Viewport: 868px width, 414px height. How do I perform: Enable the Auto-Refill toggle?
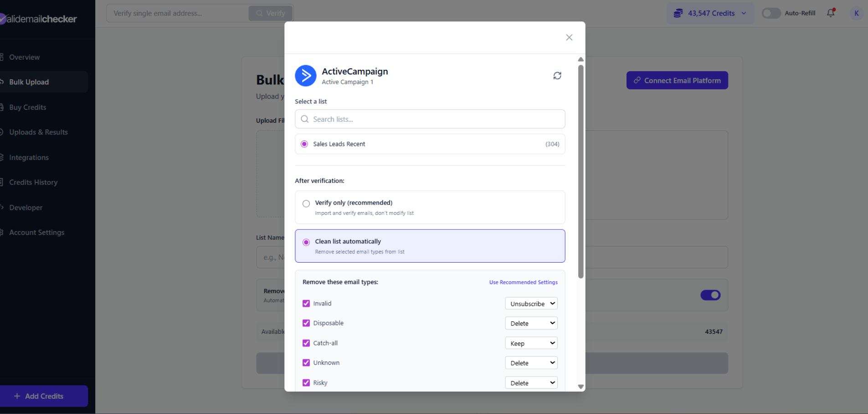(x=771, y=13)
